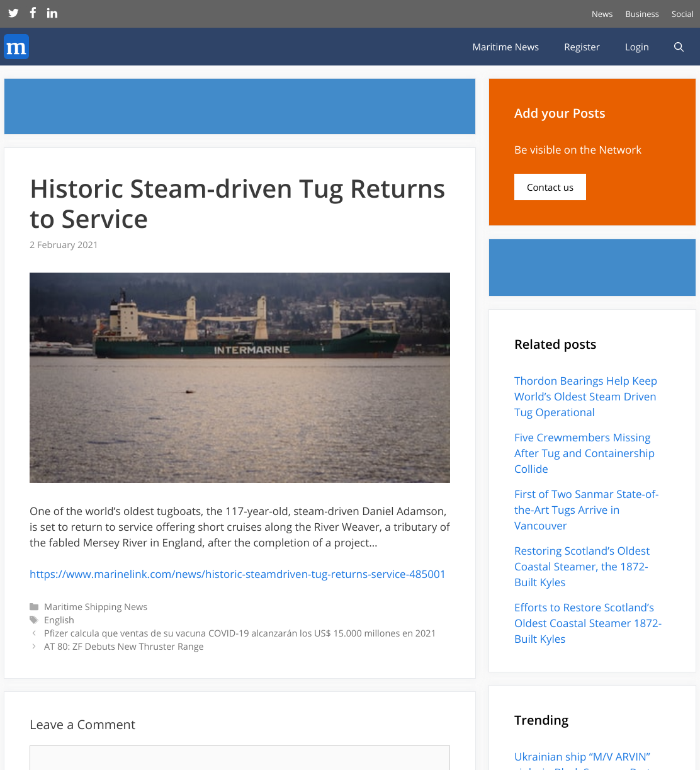
Task: Click the Leave a Comment heading
Action: pyautogui.click(x=82, y=725)
